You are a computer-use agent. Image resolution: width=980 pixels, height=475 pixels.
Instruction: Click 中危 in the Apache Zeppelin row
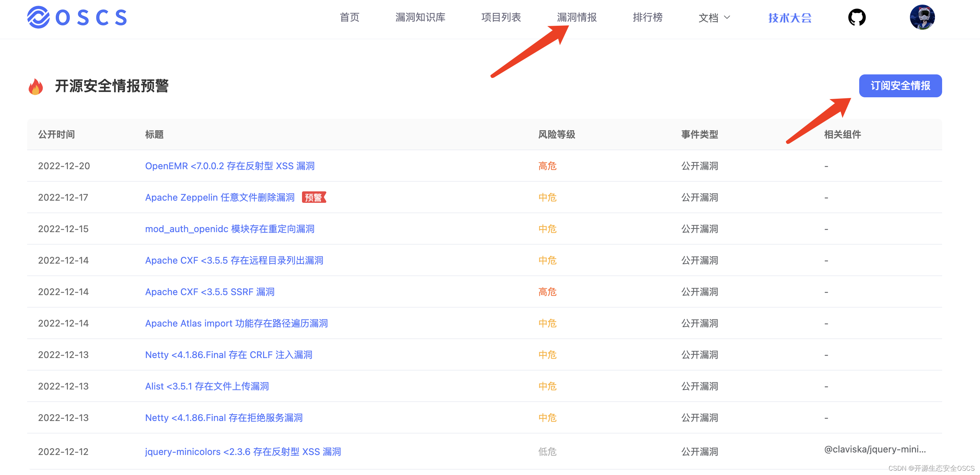pyautogui.click(x=547, y=197)
